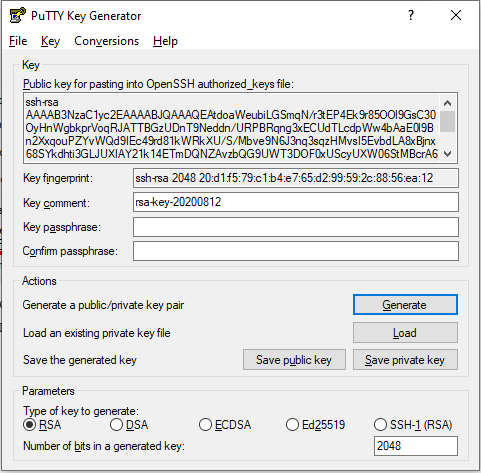Viewport: 481px width, 473px height.
Task: Click 'Load an existing private key file' label
Action: [x=97, y=333]
